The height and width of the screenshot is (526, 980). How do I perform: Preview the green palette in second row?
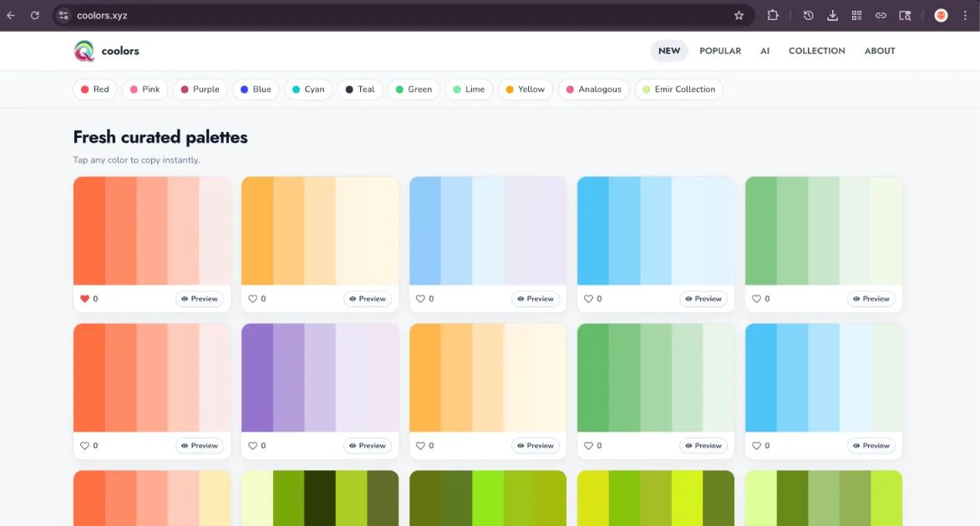703,445
